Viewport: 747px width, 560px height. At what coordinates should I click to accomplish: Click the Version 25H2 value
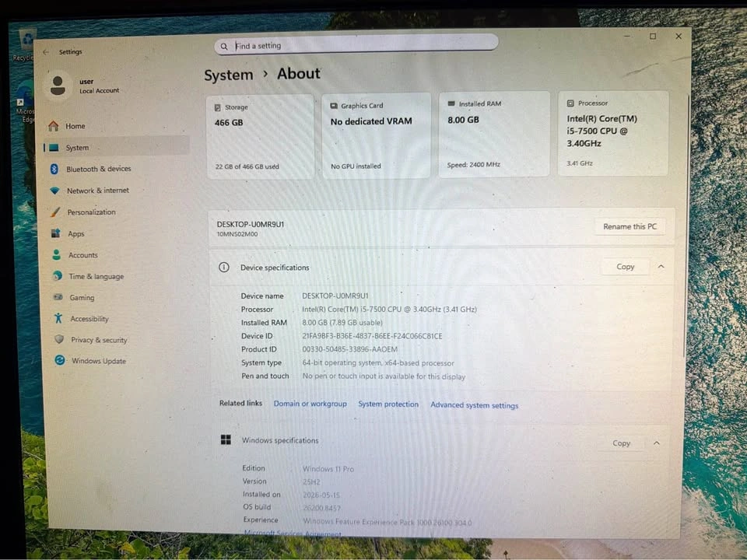[x=311, y=482]
